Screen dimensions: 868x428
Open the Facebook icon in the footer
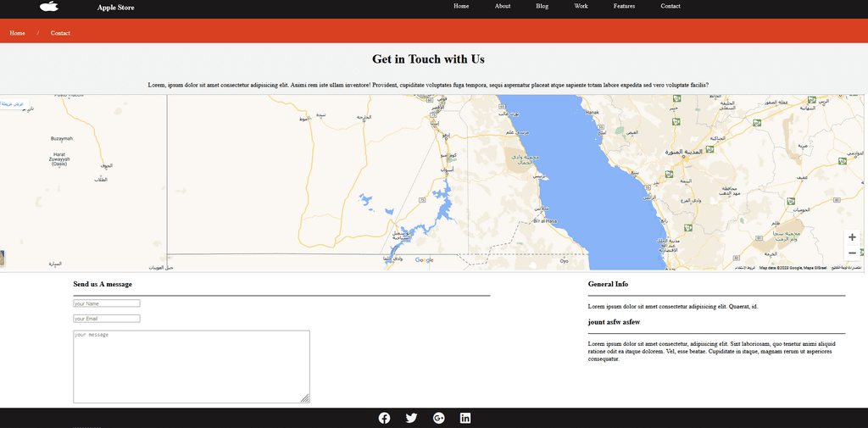pos(384,418)
